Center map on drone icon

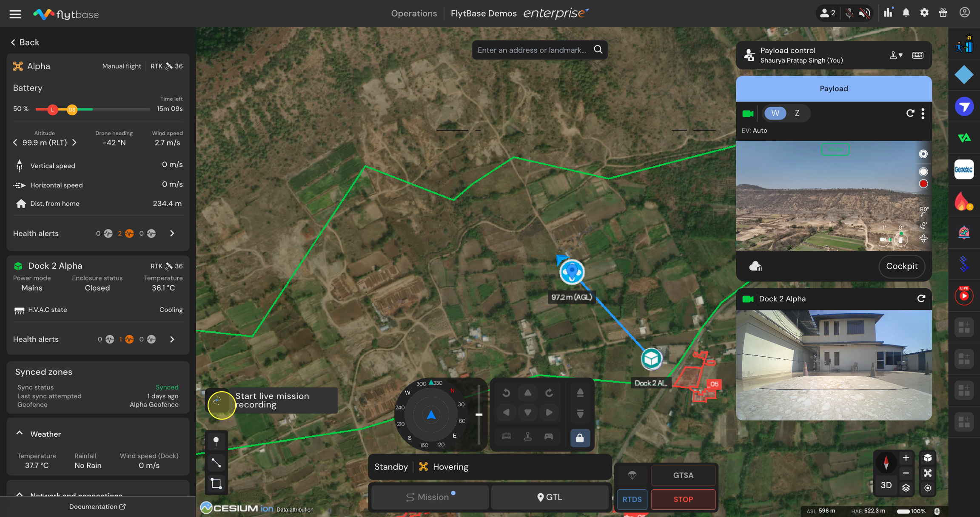click(928, 473)
